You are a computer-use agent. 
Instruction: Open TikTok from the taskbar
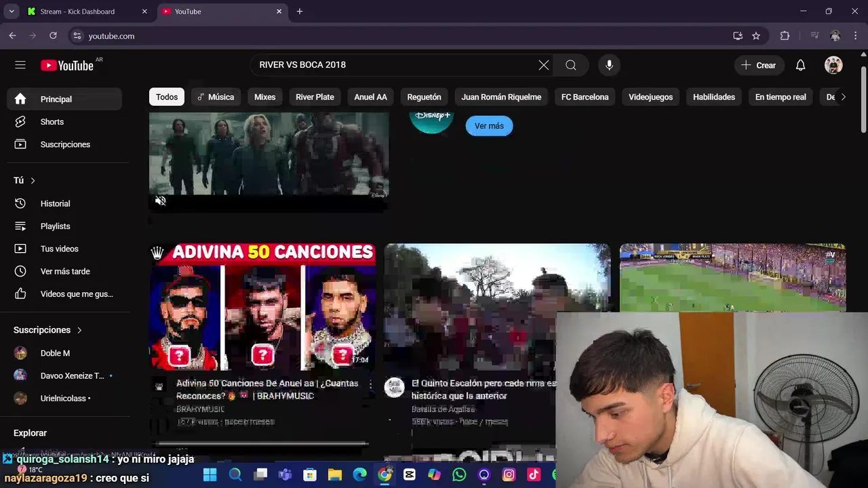[534, 475]
